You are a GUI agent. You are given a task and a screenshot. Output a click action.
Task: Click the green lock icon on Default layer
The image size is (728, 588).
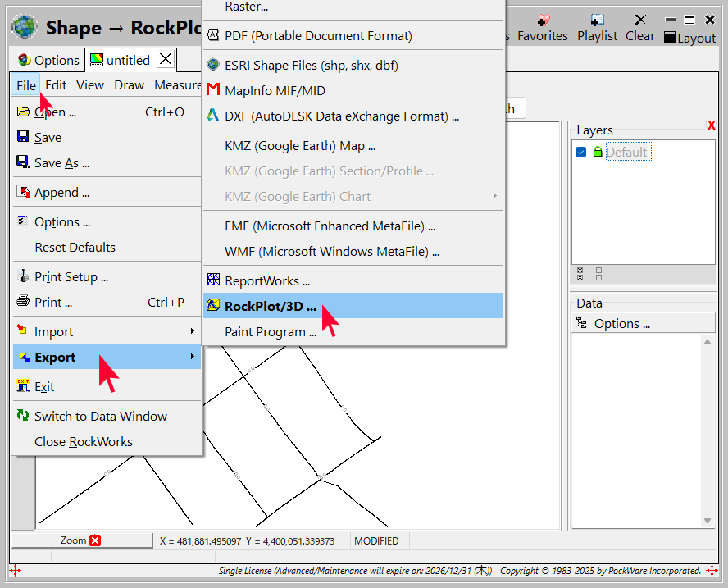[597, 152]
